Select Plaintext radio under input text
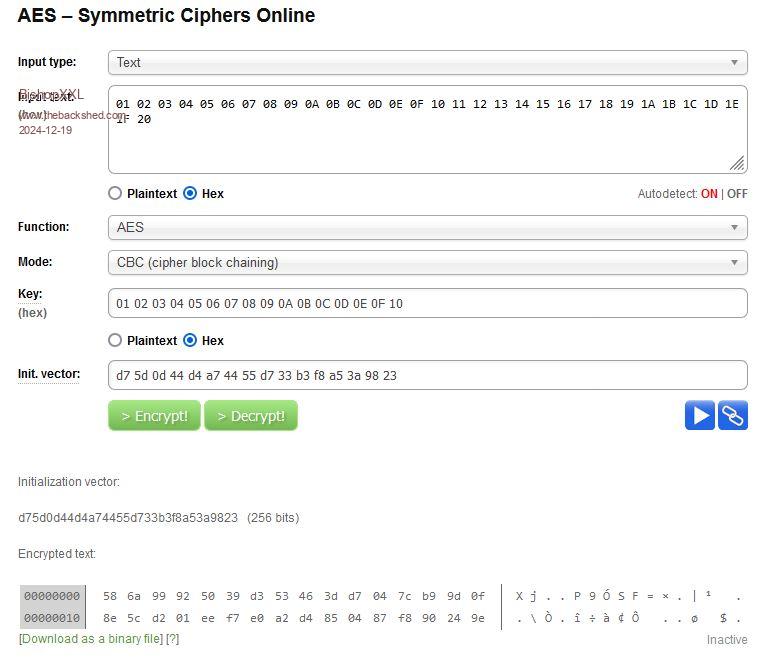This screenshot has width=761, height=659. point(115,194)
